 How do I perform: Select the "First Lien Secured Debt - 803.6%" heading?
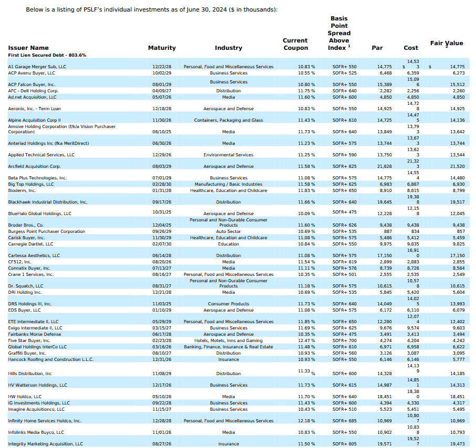pyautogui.click(x=47, y=55)
